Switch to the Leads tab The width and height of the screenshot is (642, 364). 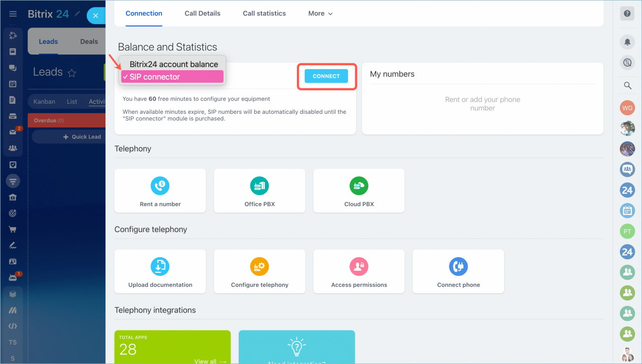click(48, 42)
